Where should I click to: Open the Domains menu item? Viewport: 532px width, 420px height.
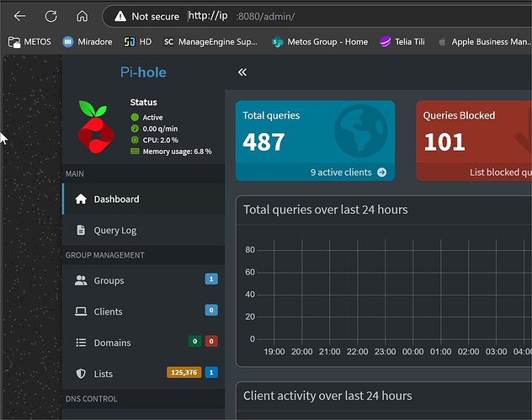tap(112, 343)
